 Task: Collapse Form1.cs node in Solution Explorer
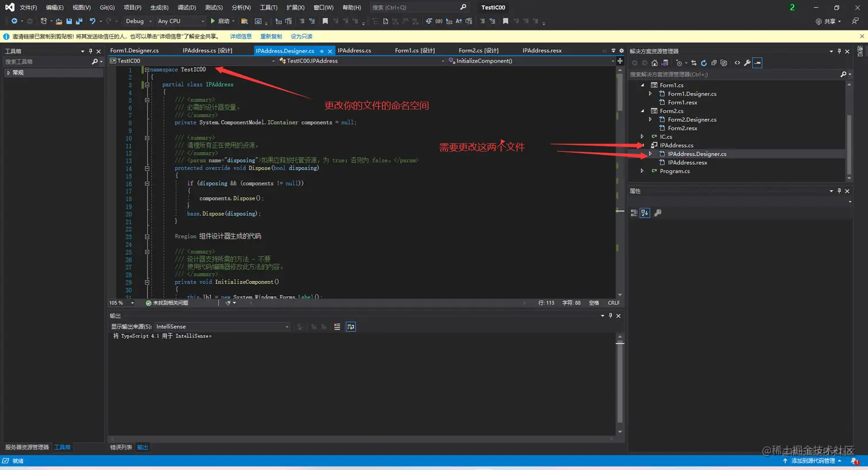pyautogui.click(x=642, y=85)
